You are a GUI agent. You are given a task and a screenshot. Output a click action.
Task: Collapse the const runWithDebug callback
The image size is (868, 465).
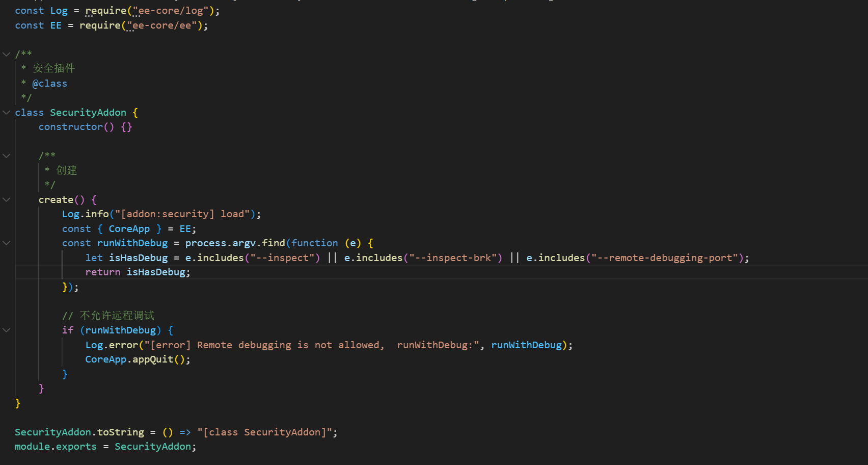pos(7,243)
